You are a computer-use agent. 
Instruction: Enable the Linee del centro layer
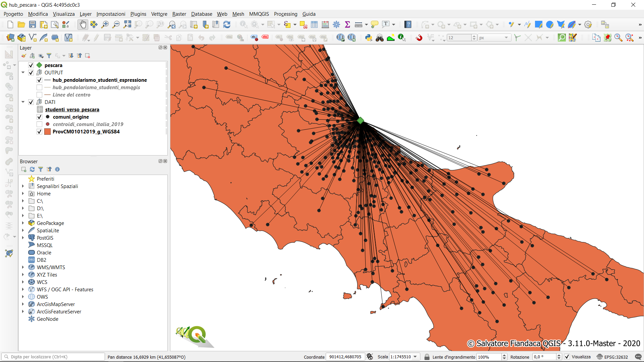39,95
